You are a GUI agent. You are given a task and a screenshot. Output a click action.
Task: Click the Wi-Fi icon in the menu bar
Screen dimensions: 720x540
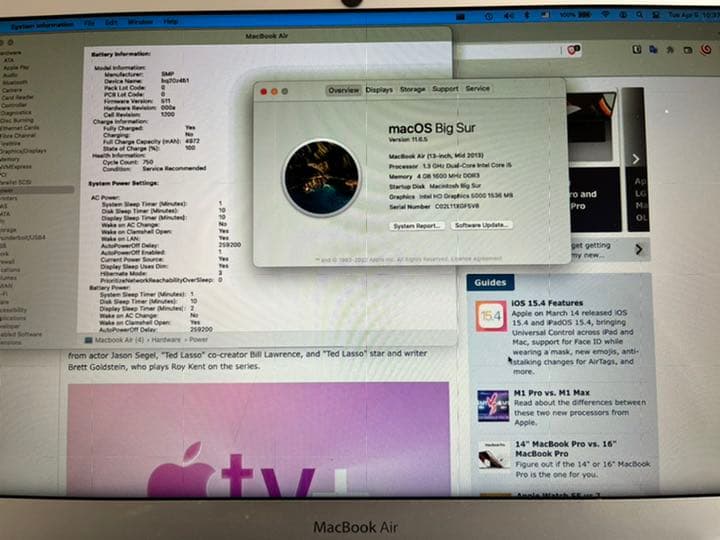(605, 15)
